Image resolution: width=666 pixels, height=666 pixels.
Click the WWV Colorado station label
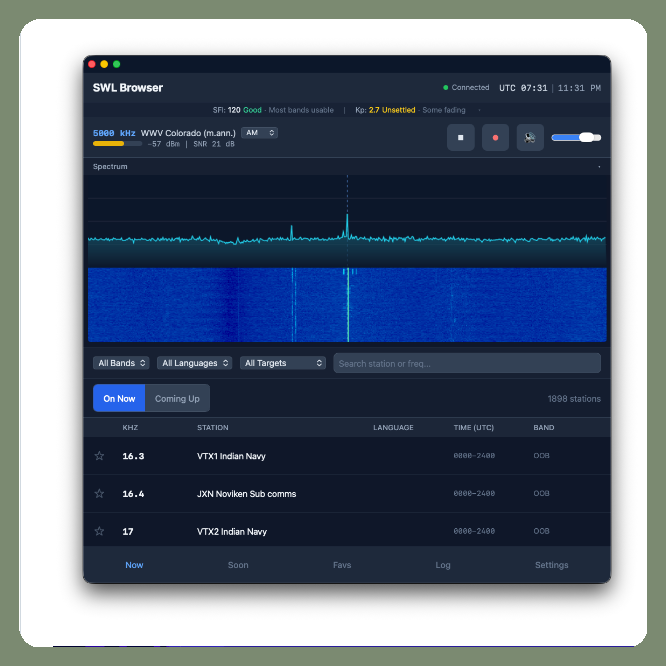(x=188, y=133)
